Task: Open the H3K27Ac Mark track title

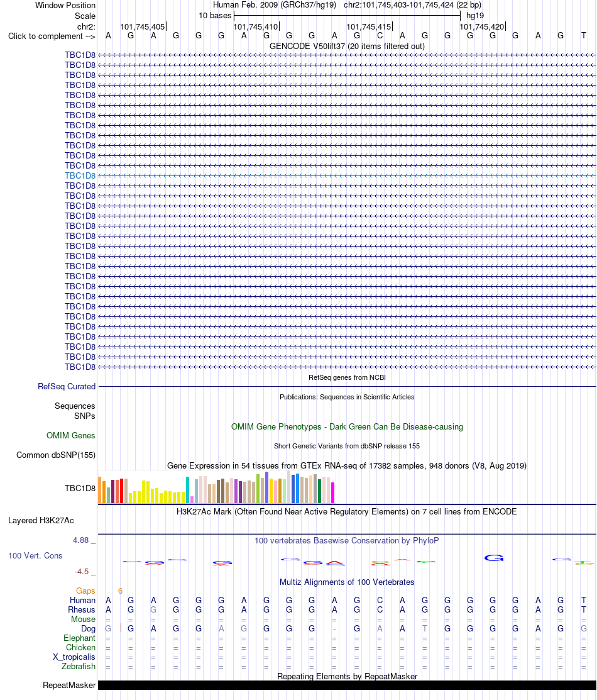Action: coord(347,511)
